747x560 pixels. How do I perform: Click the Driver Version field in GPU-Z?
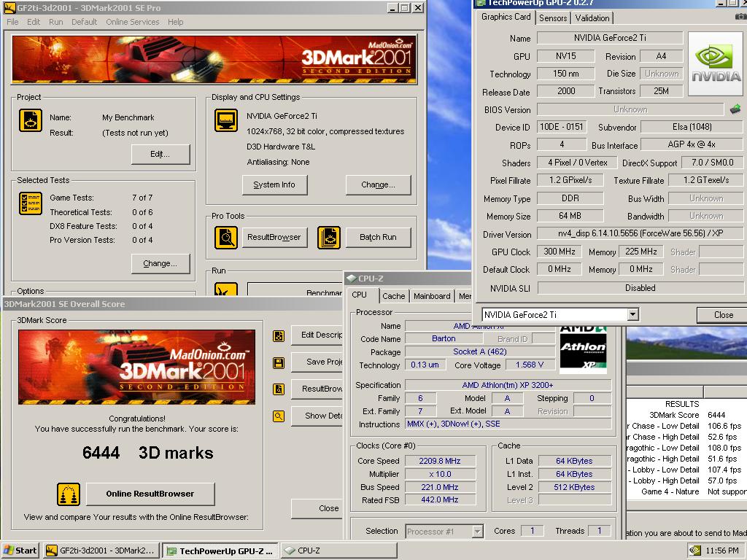point(640,233)
